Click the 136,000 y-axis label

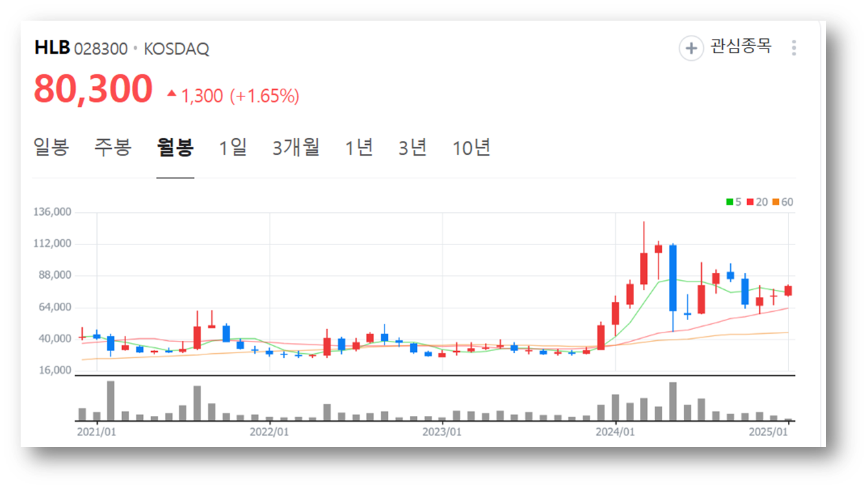point(52,212)
